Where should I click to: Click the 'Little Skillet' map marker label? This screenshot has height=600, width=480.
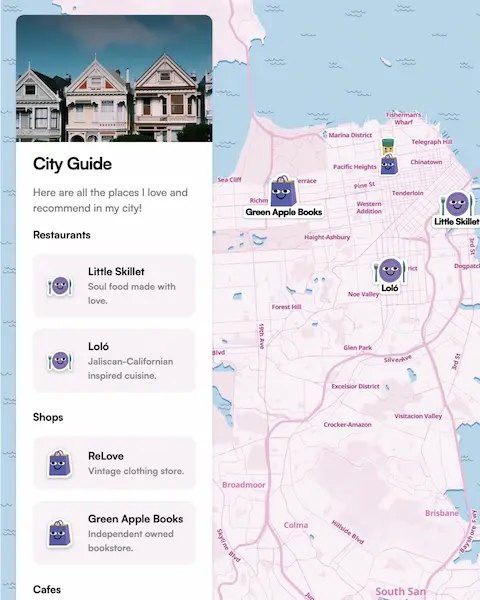click(457, 221)
